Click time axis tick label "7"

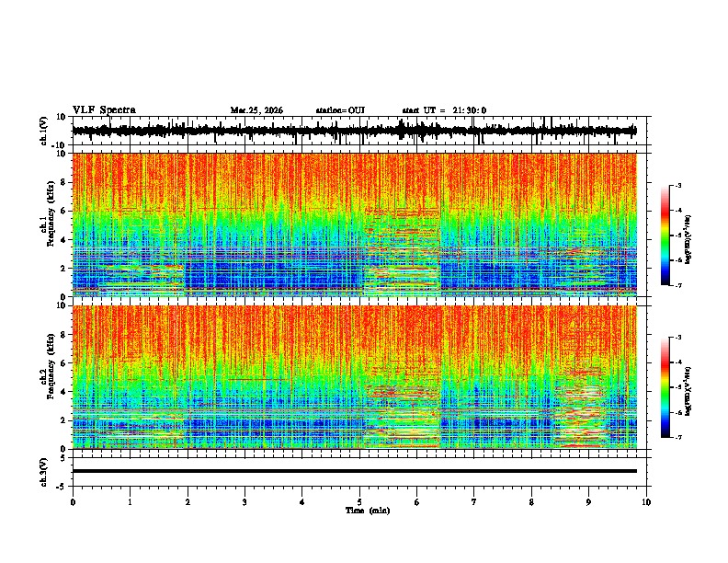tap(474, 501)
